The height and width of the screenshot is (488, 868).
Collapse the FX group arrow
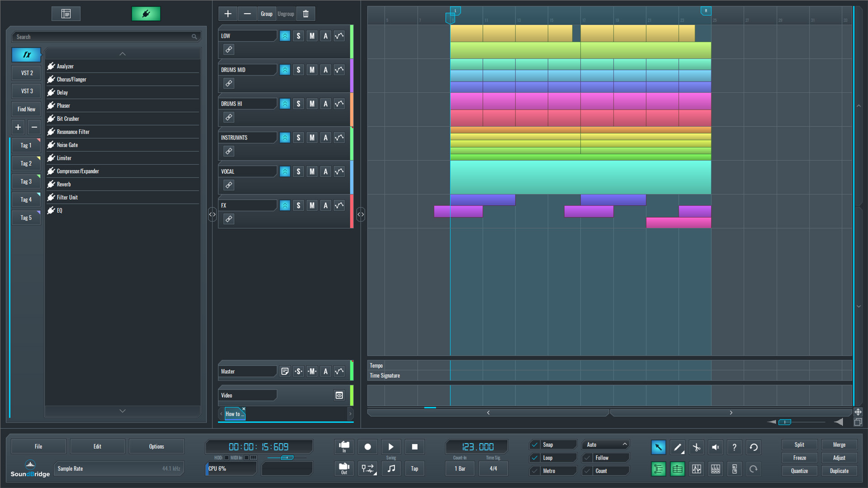click(285, 205)
